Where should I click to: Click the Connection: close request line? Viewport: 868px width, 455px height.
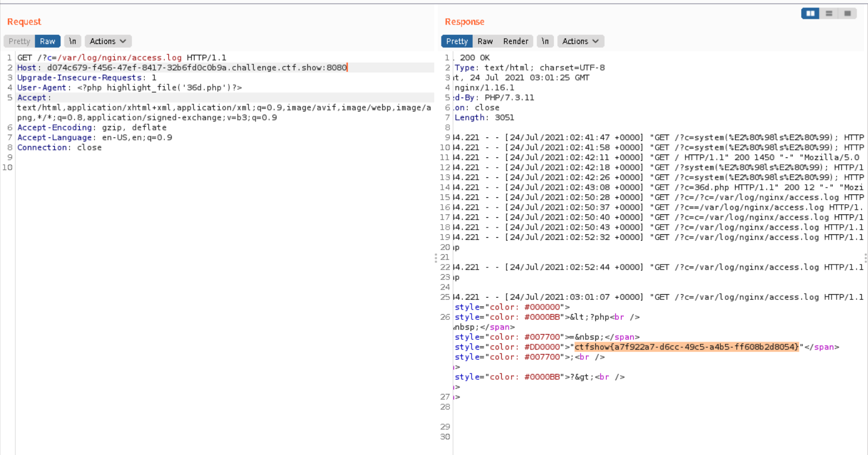[x=59, y=147]
